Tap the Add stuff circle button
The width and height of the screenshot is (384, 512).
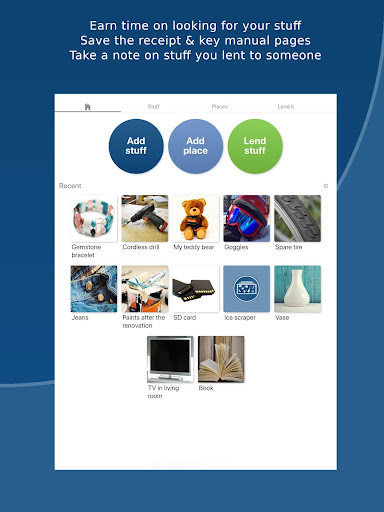coord(136,146)
